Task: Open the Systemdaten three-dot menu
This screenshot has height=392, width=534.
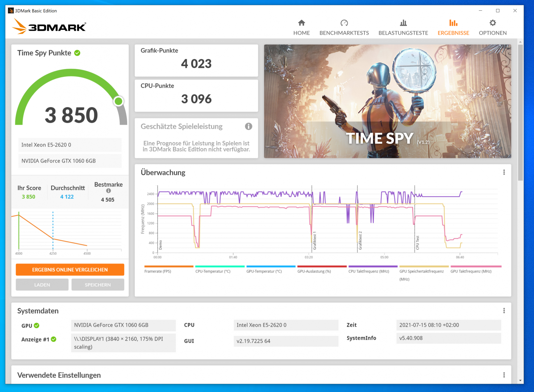Action: tap(504, 311)
